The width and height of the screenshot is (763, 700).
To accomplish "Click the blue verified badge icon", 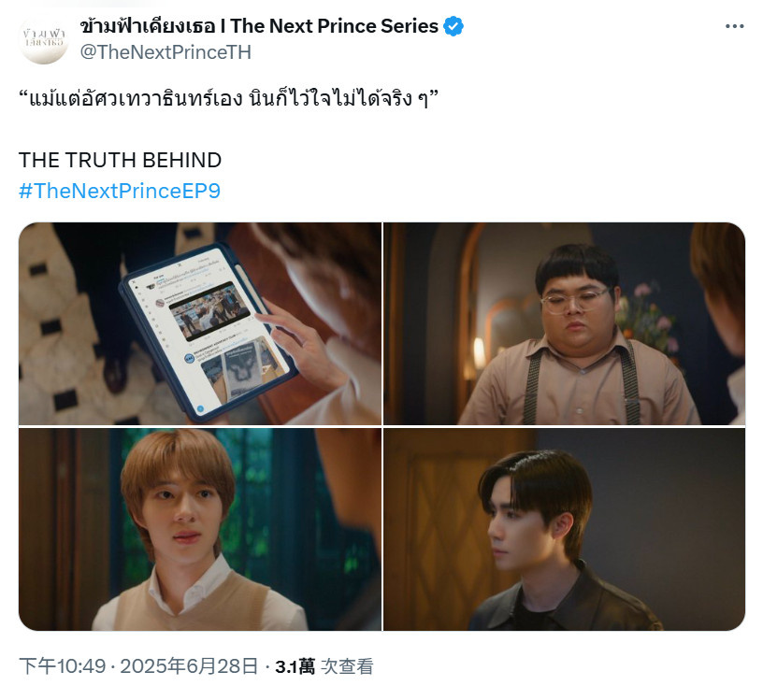I will coord(453,26).
